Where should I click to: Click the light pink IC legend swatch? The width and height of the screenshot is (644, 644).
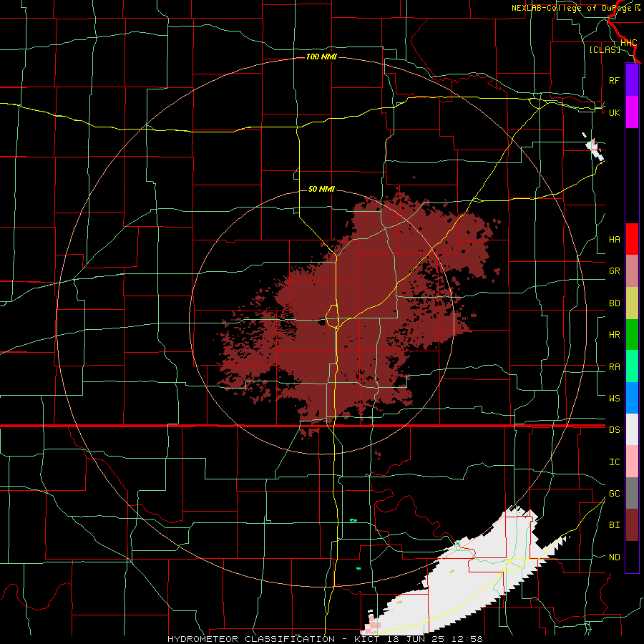coord(632,462)
